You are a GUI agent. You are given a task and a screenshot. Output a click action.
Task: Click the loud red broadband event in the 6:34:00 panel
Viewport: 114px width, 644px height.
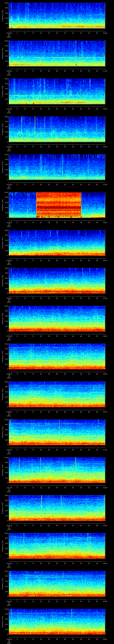tap(59, 205)
